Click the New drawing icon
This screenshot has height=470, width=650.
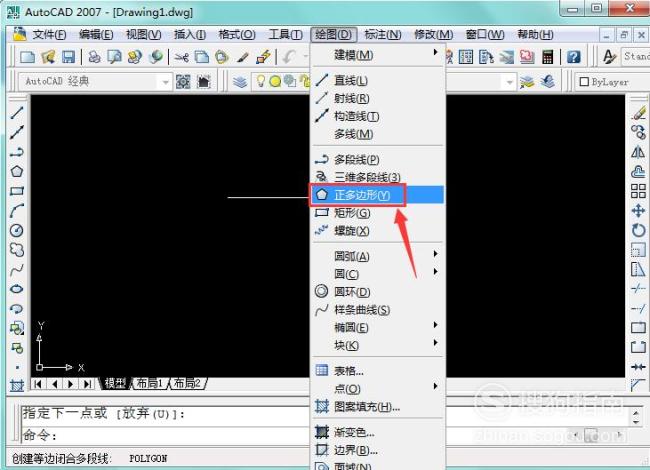(27, 57)
